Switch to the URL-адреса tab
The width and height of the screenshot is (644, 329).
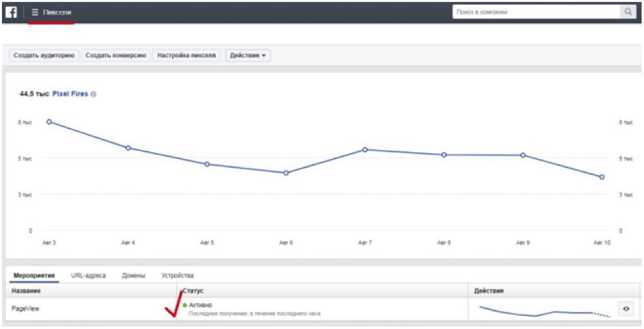pos(88,275)
